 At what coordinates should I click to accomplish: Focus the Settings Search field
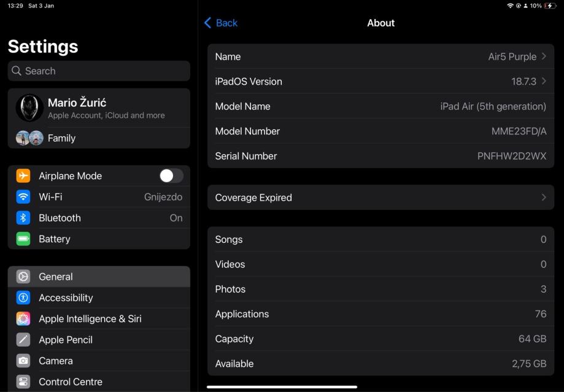pyautogui.click(x=99, y=71)
